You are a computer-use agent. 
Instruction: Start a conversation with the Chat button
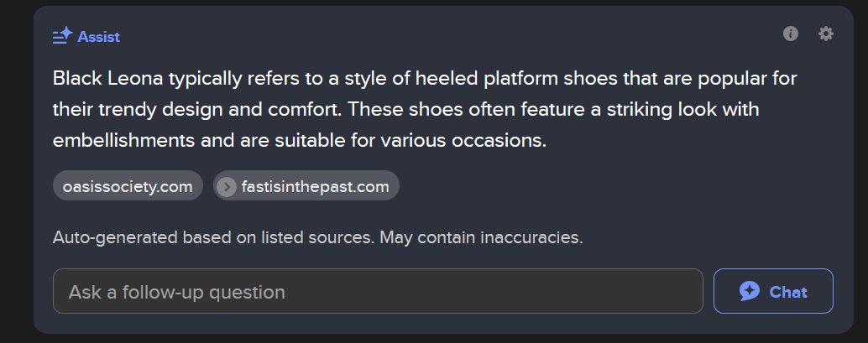point(773,291)
